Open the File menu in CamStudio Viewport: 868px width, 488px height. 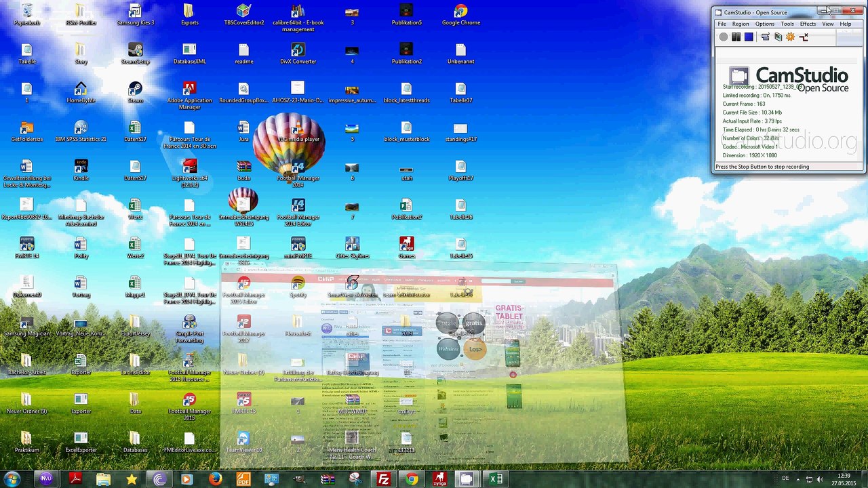722,24
